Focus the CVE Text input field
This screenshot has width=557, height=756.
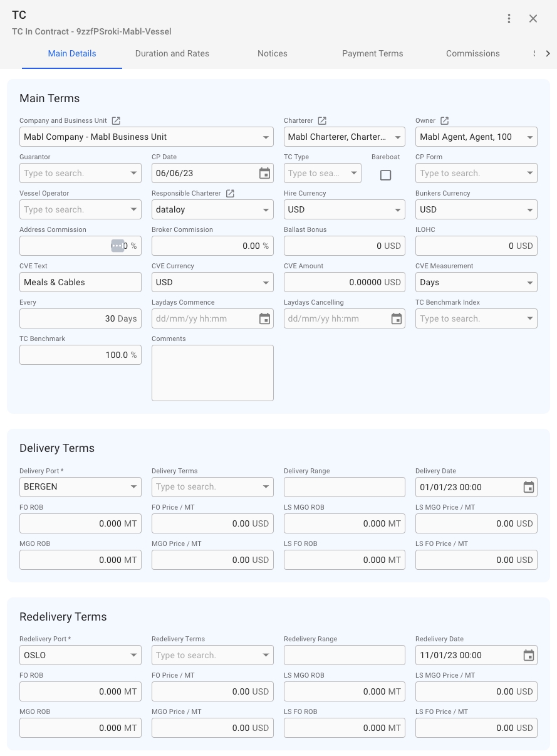coord(80,282)
